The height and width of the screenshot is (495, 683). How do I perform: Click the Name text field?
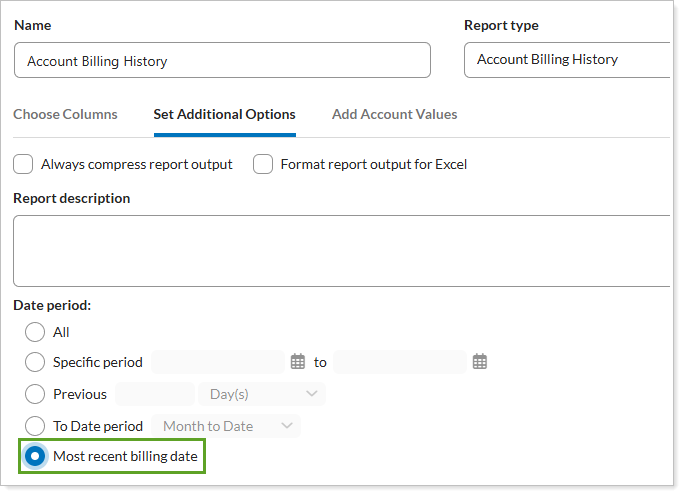pyautogui.click(x=222, y=61)
